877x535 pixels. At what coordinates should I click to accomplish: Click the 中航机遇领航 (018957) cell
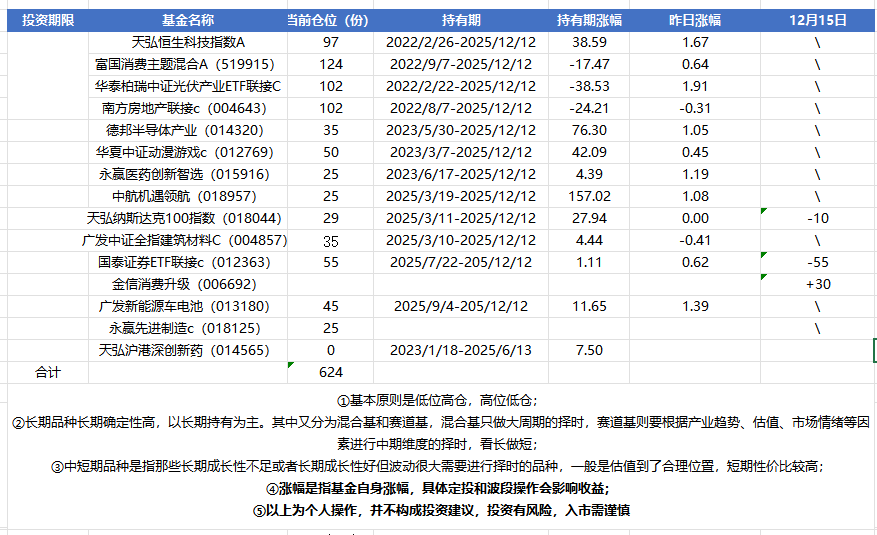point(188,196)
